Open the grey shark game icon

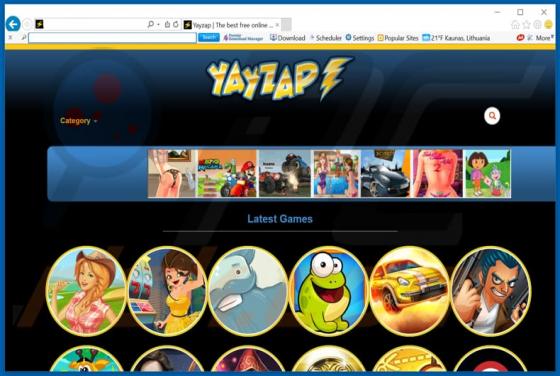248,291
